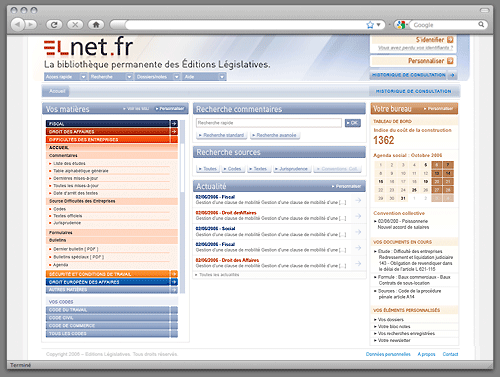Open Liste des études link

coord(69,163)
